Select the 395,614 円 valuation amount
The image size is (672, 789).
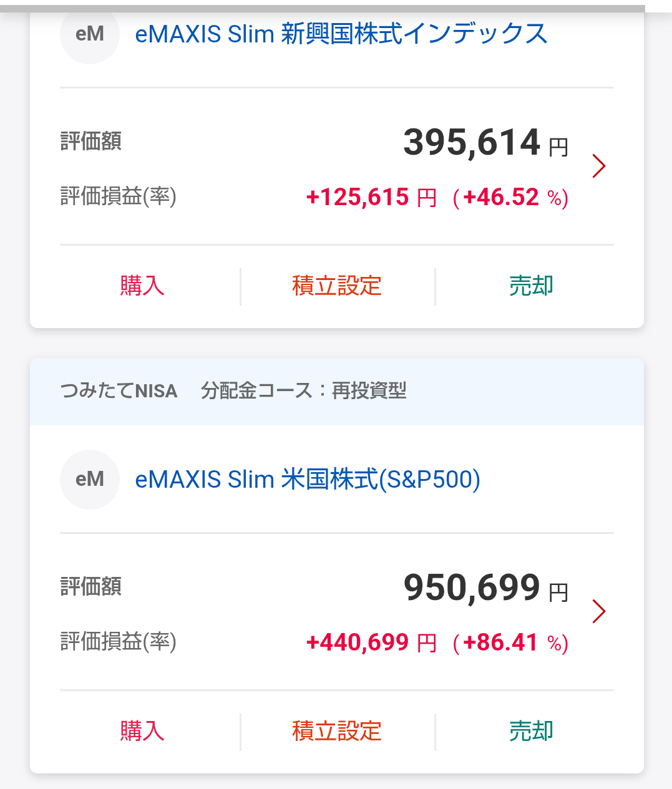coord(486,143)
